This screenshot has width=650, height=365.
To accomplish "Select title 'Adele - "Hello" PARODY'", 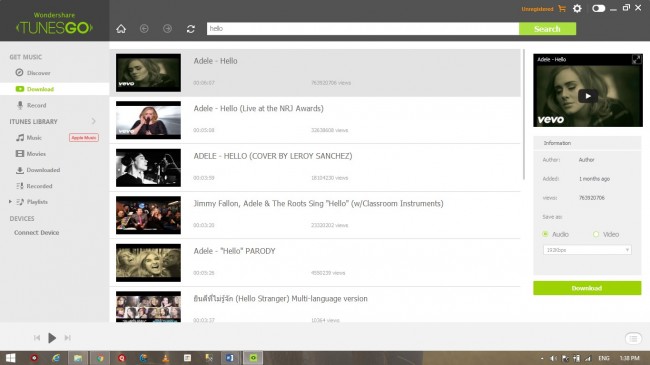I will click(234, 251).
